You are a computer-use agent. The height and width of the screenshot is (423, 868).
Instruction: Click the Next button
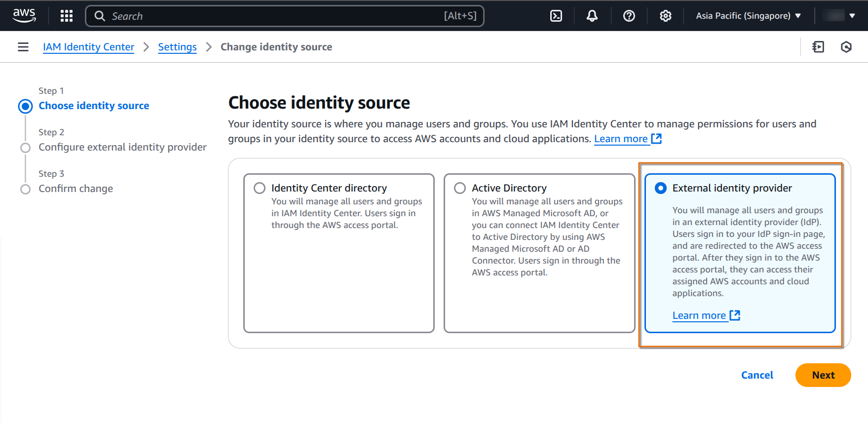(823, 375)
